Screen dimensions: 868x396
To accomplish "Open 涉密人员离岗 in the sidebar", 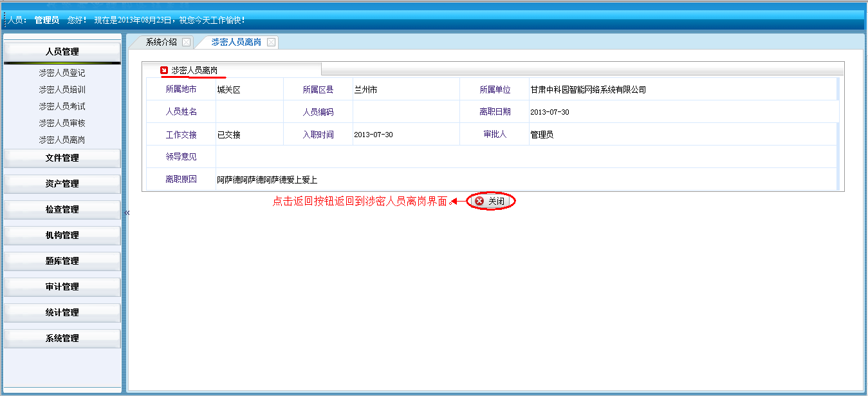I will [x=62, y=140].
